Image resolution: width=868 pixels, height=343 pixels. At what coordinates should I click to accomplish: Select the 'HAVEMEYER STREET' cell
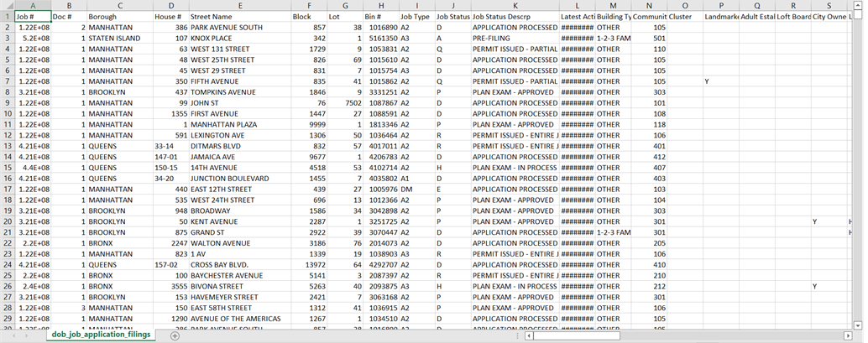point(240,297)
